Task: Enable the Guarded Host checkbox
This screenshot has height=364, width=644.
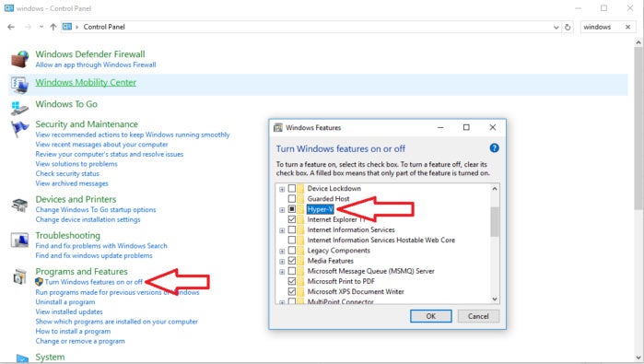Action: pos(292,199)
